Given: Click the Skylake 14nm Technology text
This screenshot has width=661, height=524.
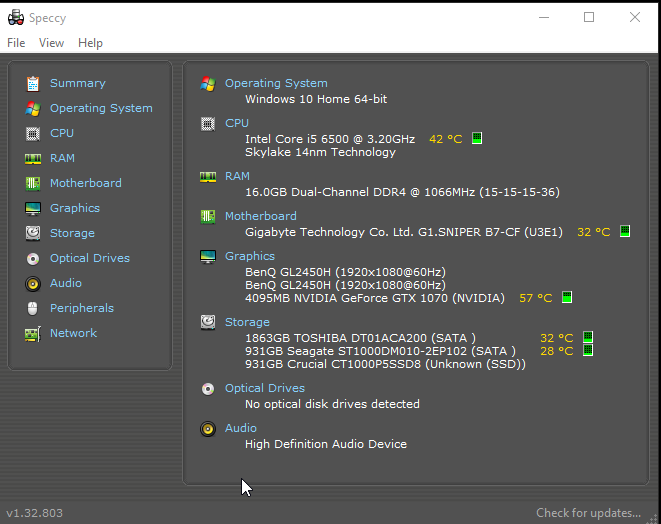Looking at the screenshot, I should point(320,152).
